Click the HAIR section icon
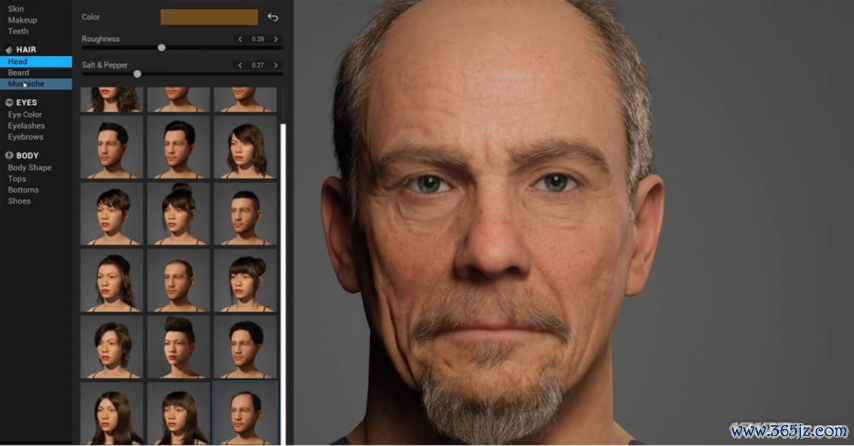Screen dimensions: 854x446 tap(9, 49)
